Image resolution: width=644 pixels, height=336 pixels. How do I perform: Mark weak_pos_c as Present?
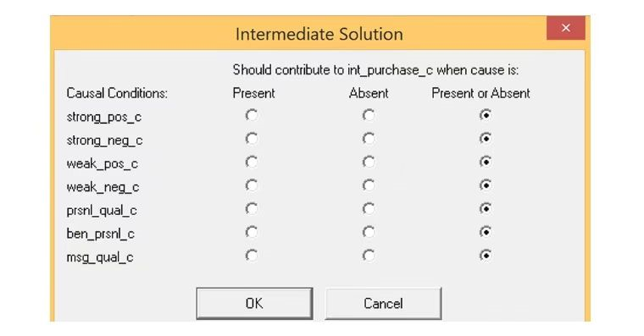click(x=251, y=162)
